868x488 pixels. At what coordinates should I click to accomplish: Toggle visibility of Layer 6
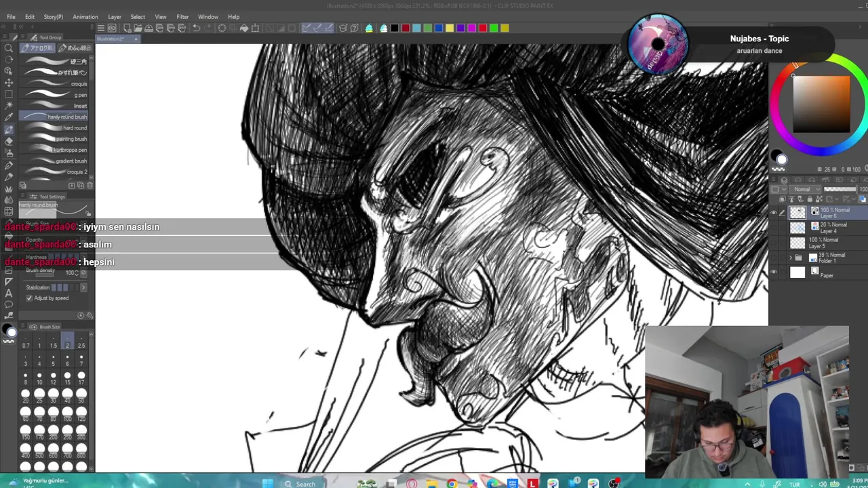pyautogui.click(x=774, y=213)
